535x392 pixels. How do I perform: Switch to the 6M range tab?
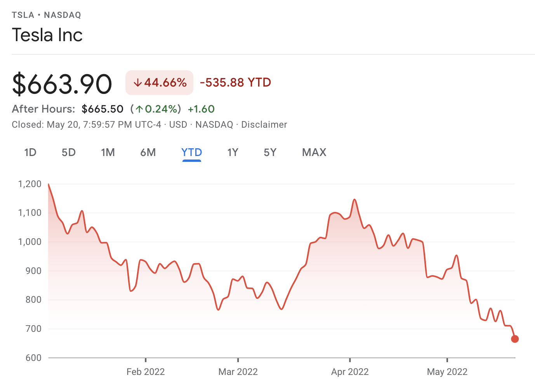(148, 153)
